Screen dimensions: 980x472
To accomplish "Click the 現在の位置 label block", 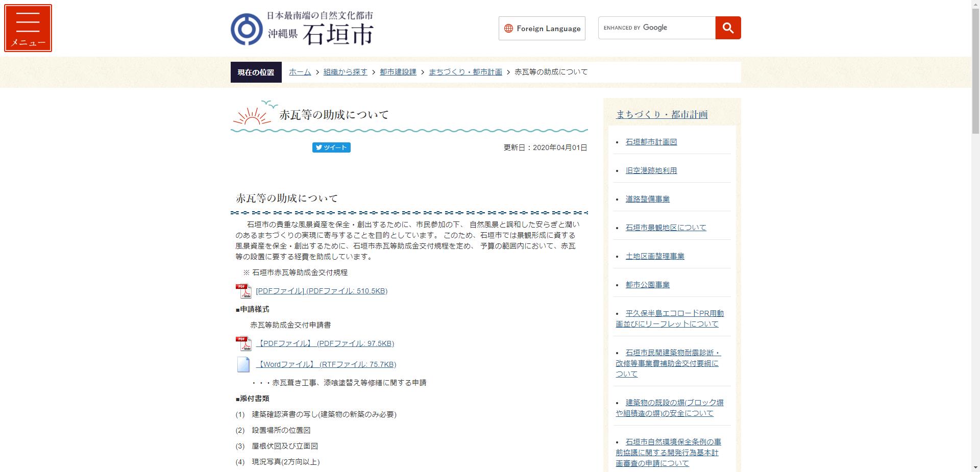I will coord(255,72).
